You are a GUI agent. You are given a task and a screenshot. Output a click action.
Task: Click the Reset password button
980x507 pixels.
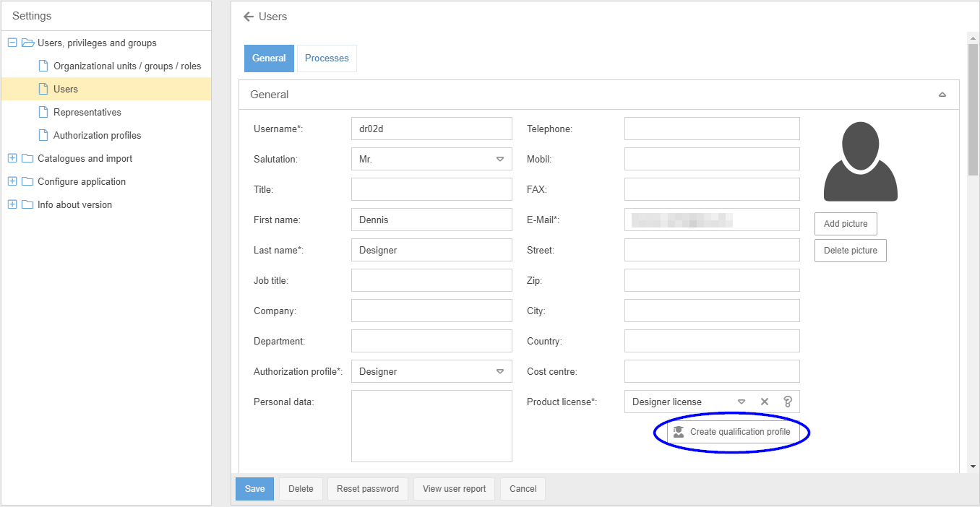click(x=368, y=489)
